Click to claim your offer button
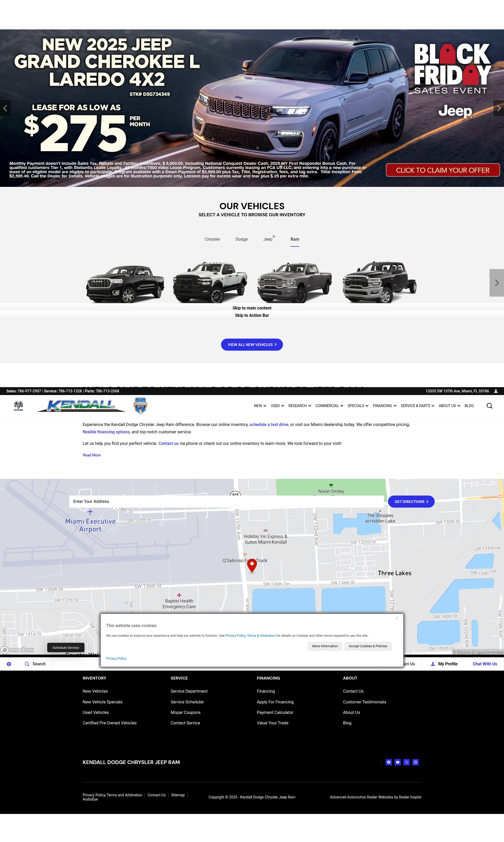This screenshot has width=504, height=842. pyautogui.click(x=443, y=170)
